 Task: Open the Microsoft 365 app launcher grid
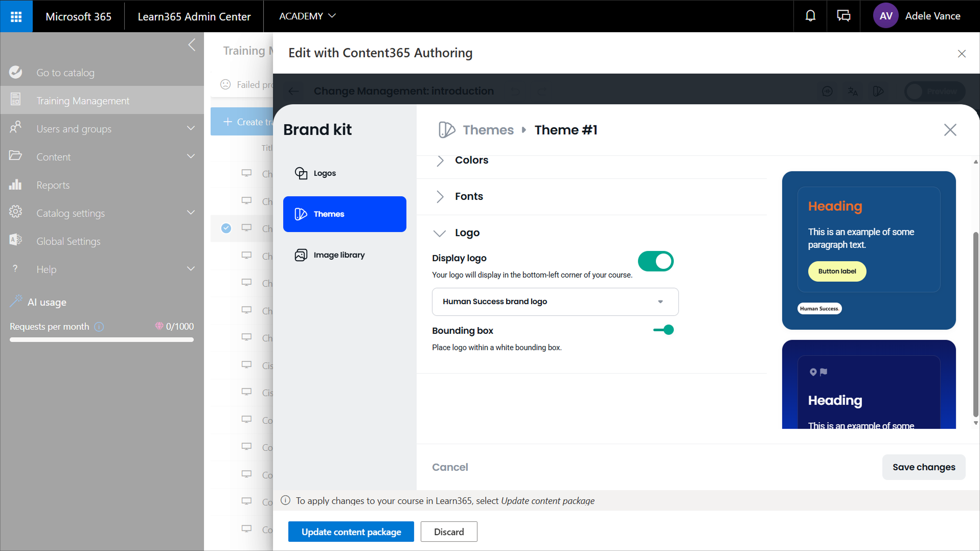pyautogui.click(x=16, y=16)
